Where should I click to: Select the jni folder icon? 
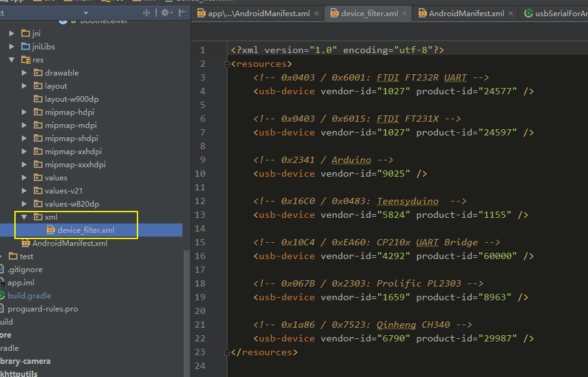point(26,33)
